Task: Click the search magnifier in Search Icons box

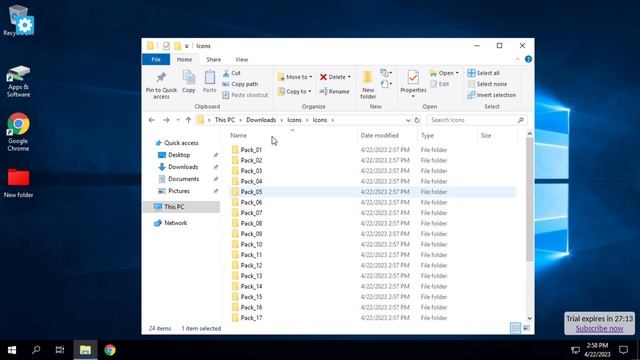Action: 520,120
